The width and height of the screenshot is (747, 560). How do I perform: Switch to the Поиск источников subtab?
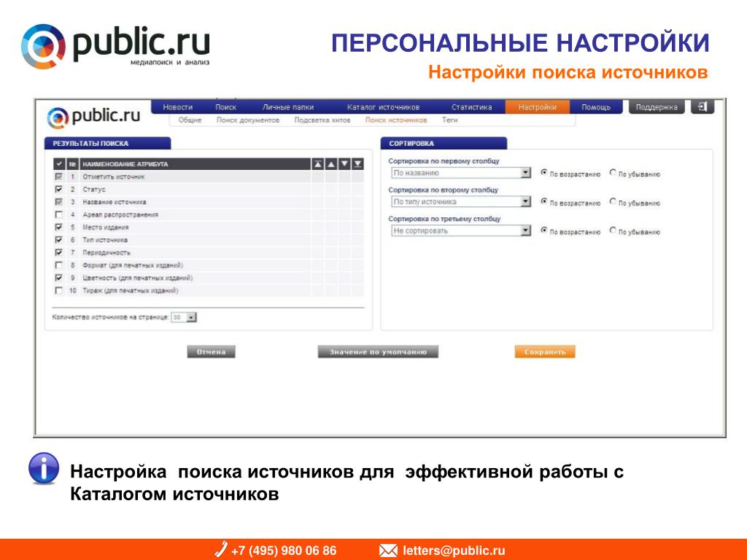396,120
